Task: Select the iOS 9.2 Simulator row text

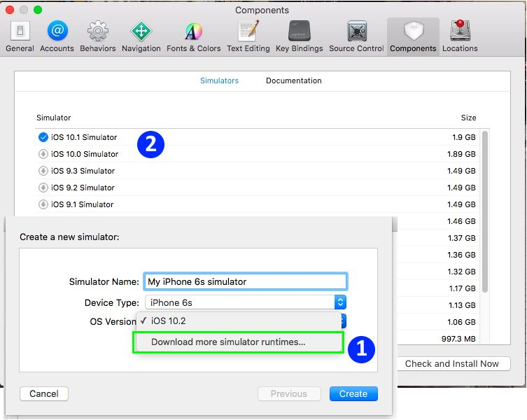Action: pos(83,188)
